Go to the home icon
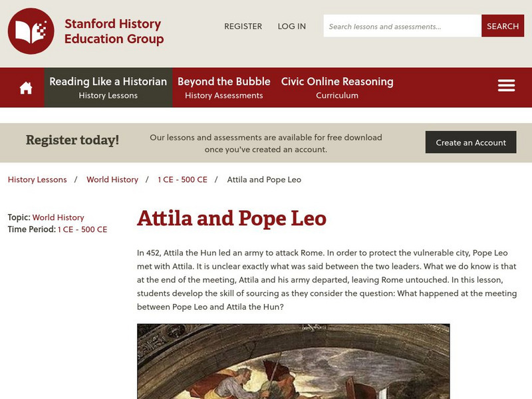532x399 pixels. 26,88
